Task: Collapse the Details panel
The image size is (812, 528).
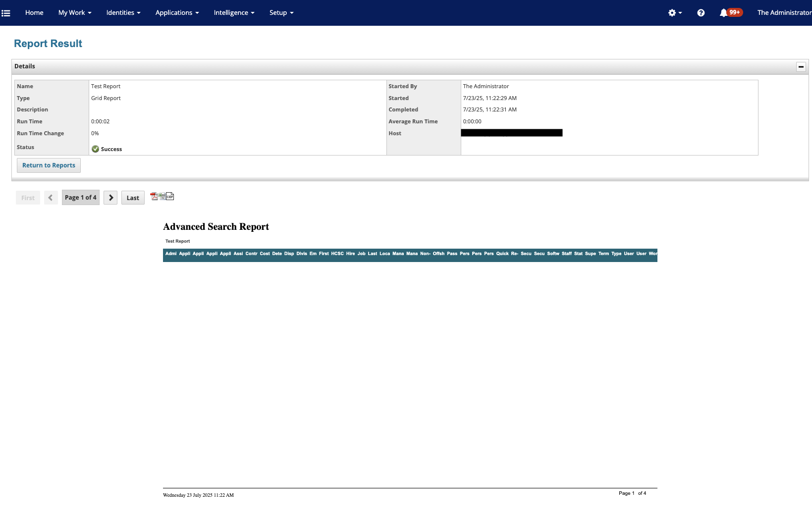Action: coord(801,67)
